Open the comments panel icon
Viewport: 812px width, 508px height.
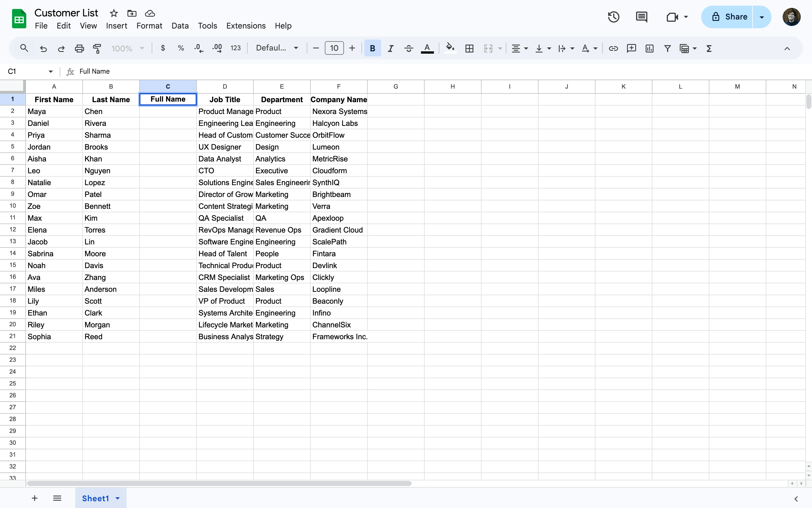point(641,17)
